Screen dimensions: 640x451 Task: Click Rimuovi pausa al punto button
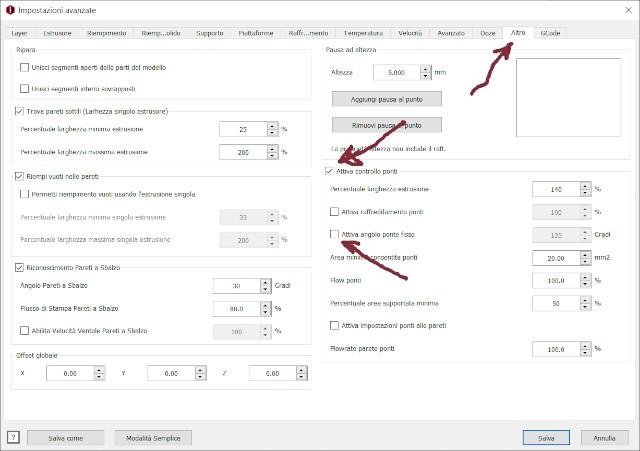(x=387, y=125)
